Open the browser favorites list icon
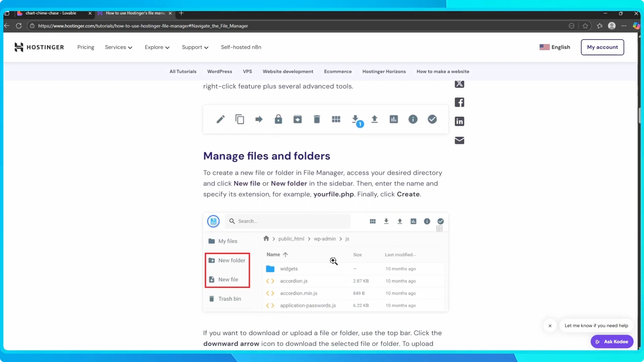644x362 pixels. [x=600, y=26]
